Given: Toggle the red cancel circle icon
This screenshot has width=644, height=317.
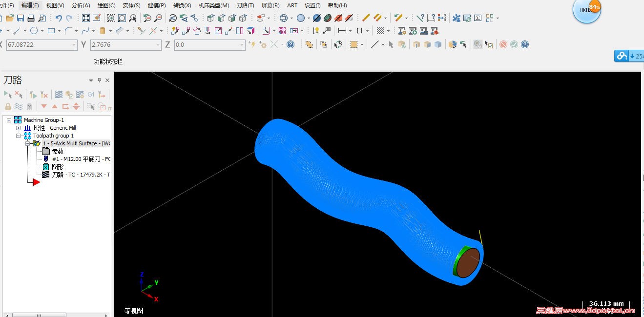Looking at the screenshot, I should [503, 44].
